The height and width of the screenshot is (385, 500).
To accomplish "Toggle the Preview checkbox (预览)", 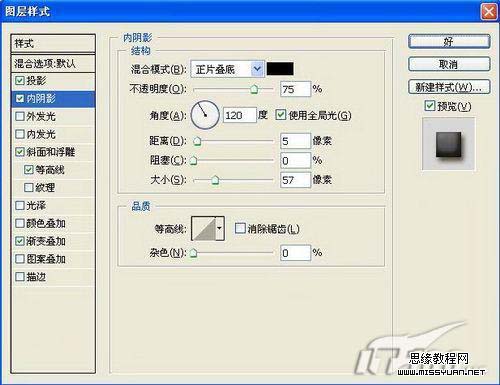I will [x=430, y=106].
